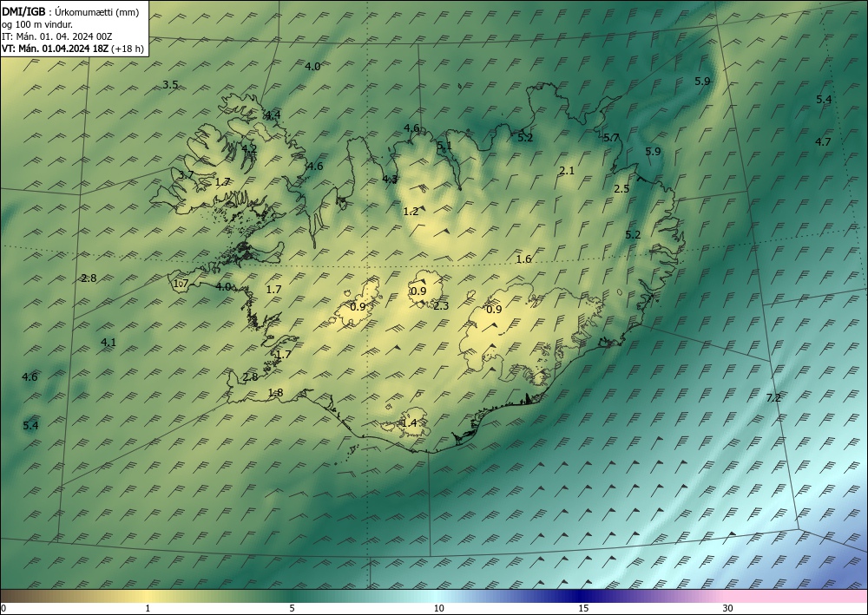Click the '(+18 h)' forecast offset text

(x=128, y=49)
